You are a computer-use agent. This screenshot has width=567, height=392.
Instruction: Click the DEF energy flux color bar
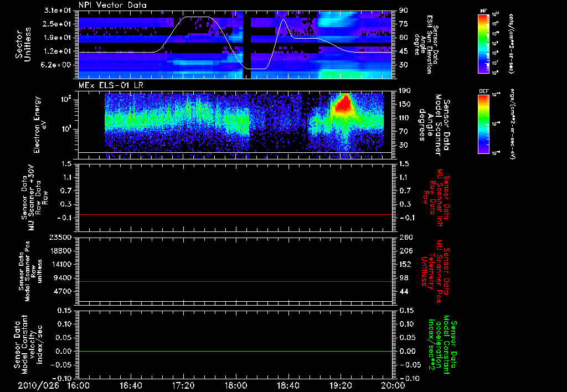pyautogui.click(x=483, y=124)
